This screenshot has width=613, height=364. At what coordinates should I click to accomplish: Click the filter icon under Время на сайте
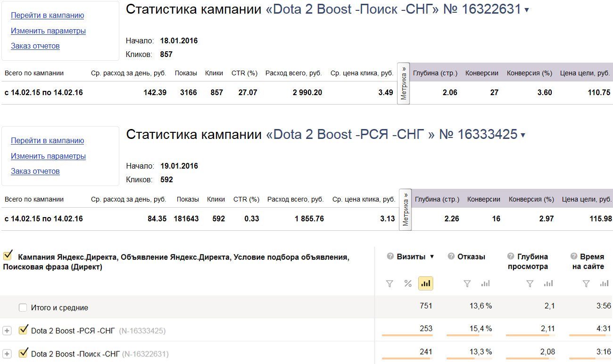(586, 283)
